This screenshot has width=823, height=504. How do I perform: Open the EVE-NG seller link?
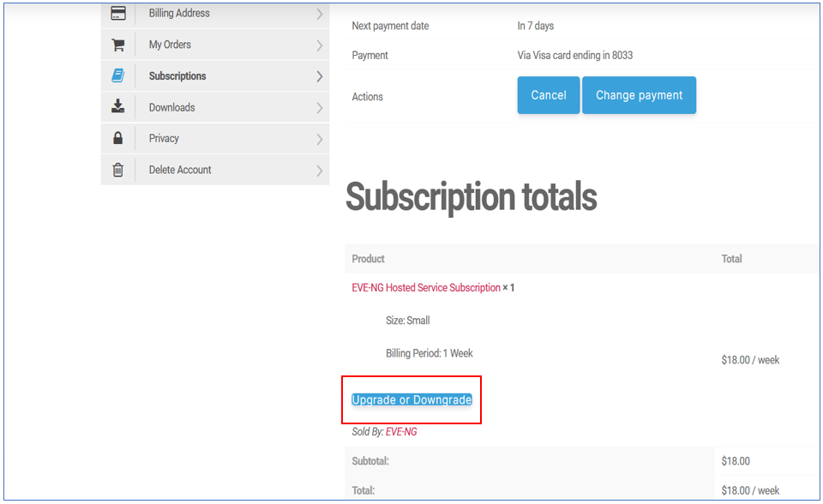(401, 431)
